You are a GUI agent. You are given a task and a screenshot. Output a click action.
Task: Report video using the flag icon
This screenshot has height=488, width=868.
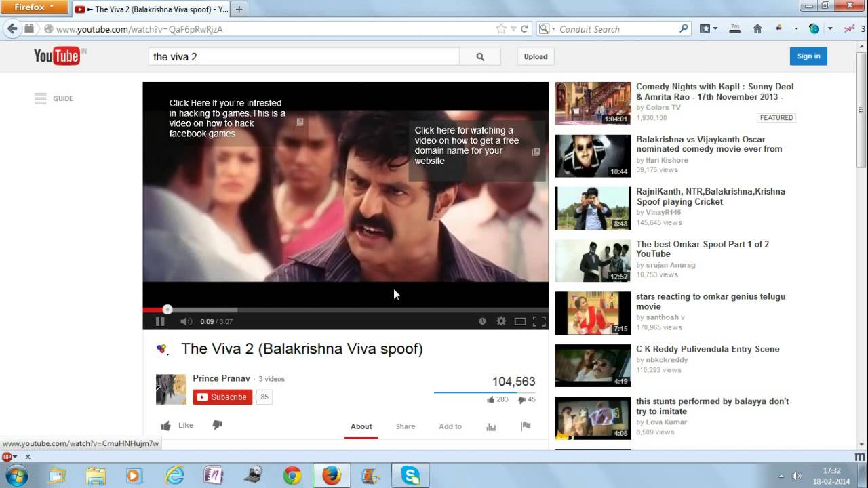[x=526, y=426]
